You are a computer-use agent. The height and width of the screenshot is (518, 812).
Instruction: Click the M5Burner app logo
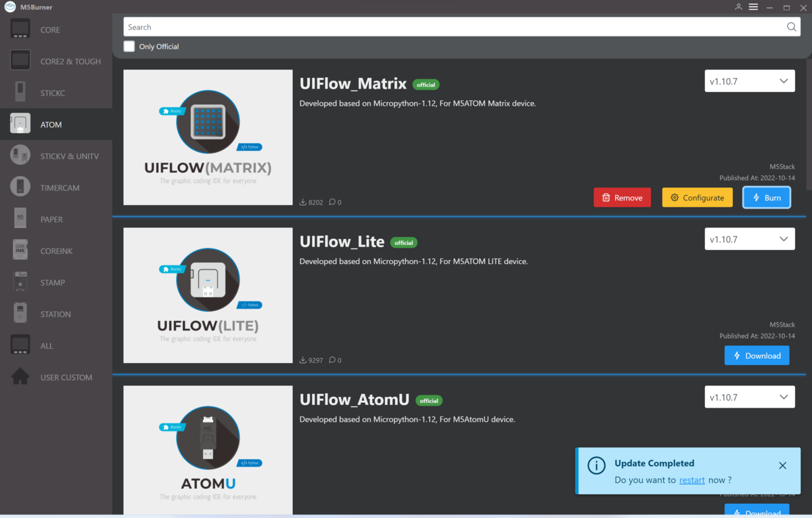(9, 7)
